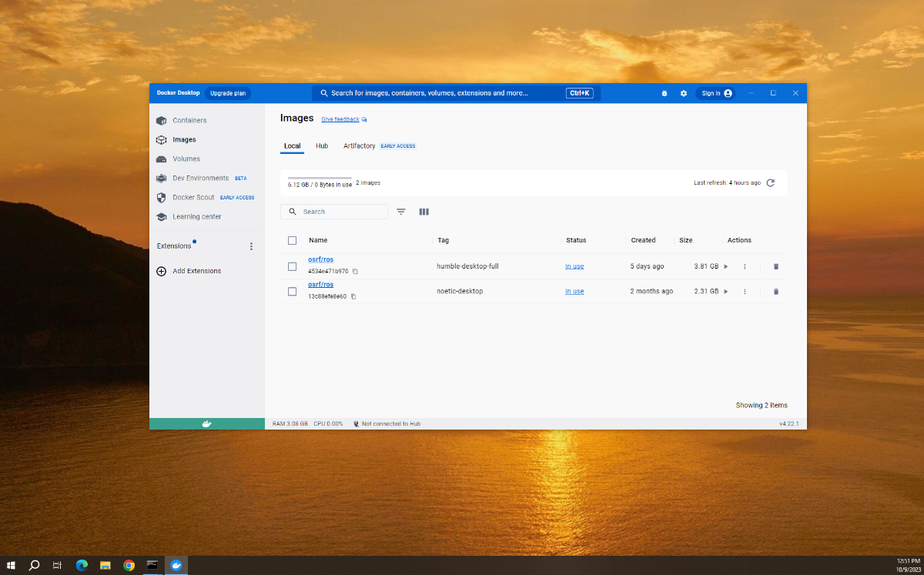Copy image ID 13c88efe8e60
The image size is (924, 575).
pos(353,296)
